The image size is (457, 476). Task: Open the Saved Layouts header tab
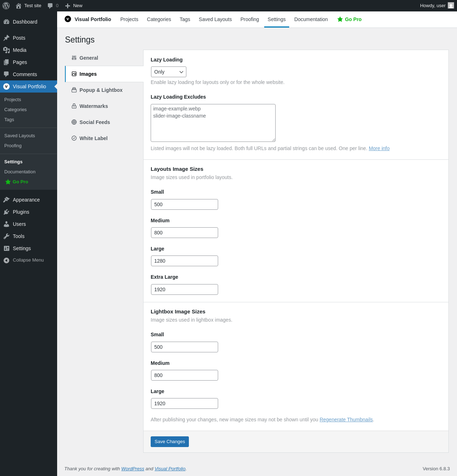click(x=215, y=19)
